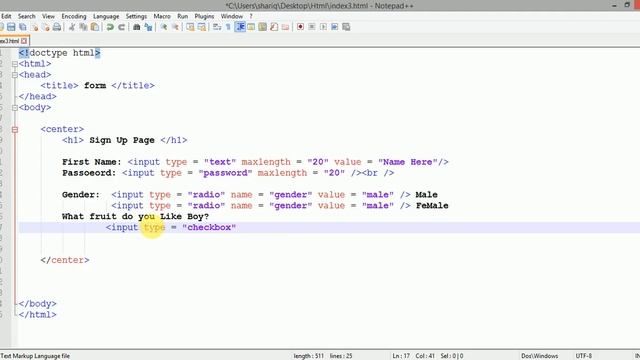Click the macro Playback icon

pyautogui.click(x=323, y=27)
